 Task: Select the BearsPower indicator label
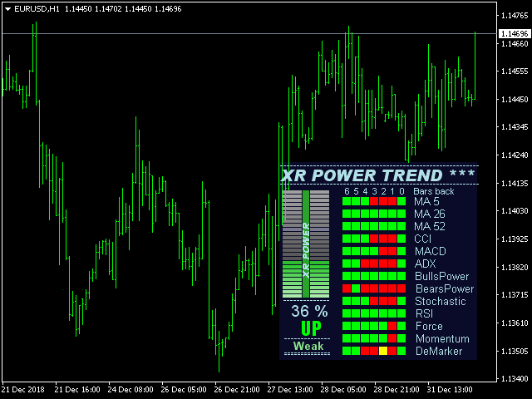click(x=445, y=288)
